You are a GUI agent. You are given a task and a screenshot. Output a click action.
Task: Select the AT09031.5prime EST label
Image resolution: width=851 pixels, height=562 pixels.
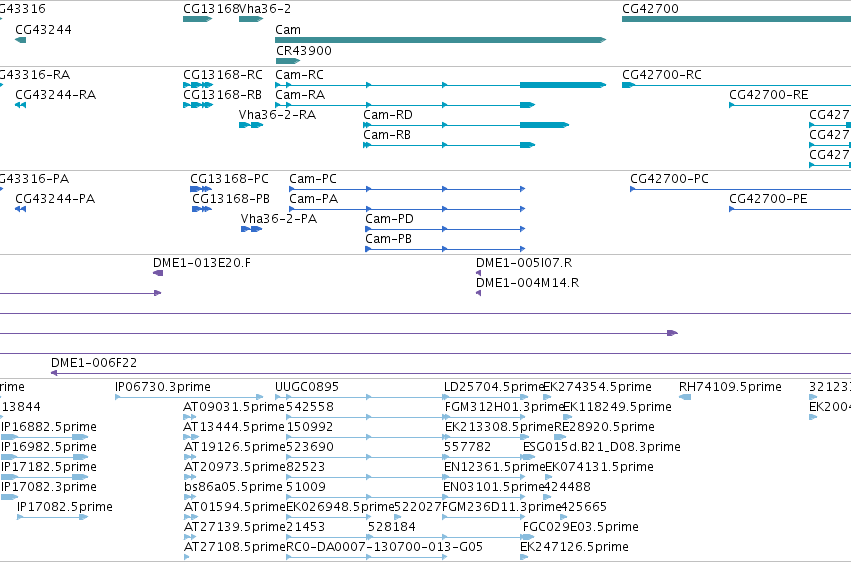point(234,407)
